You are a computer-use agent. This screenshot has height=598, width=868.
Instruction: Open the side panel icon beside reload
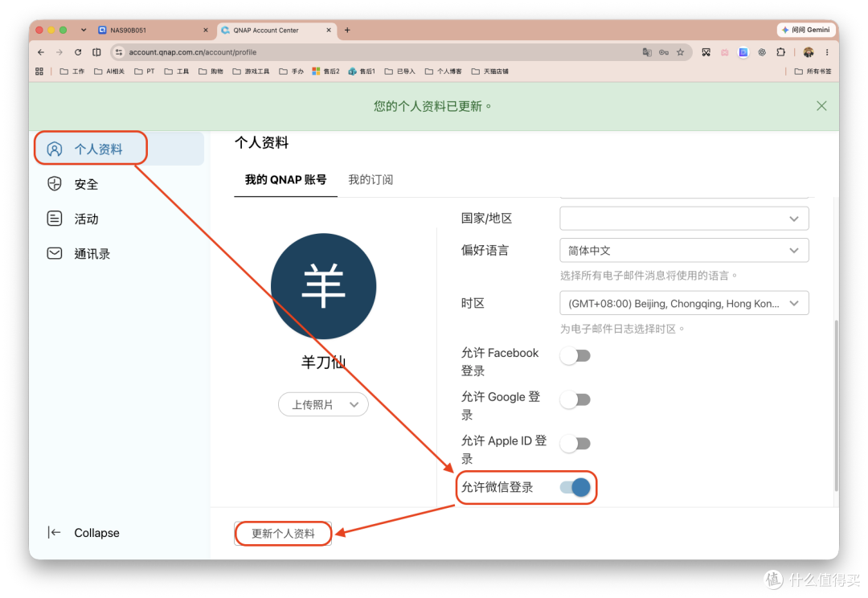coord(97,52)
